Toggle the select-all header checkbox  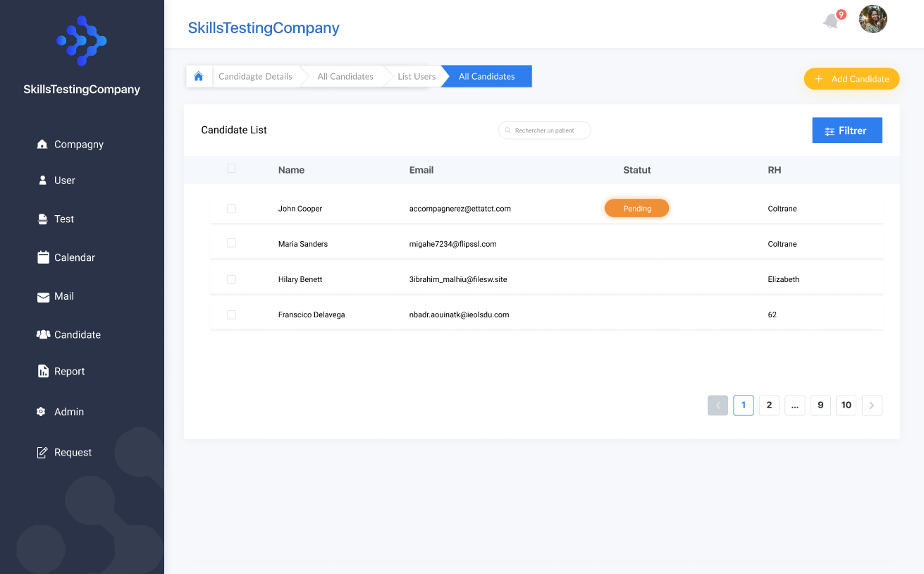231,169
